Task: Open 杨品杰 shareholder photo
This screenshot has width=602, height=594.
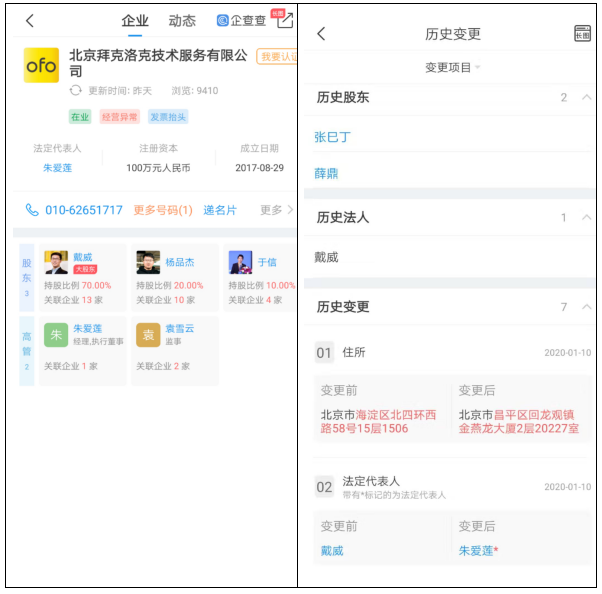Action: (148, 262)
